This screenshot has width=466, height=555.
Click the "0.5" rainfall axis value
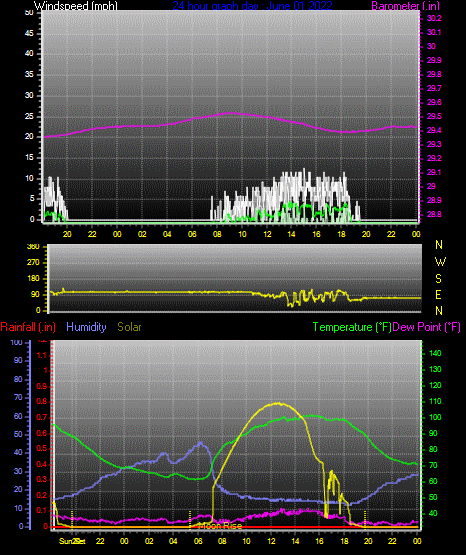(42, 449)
